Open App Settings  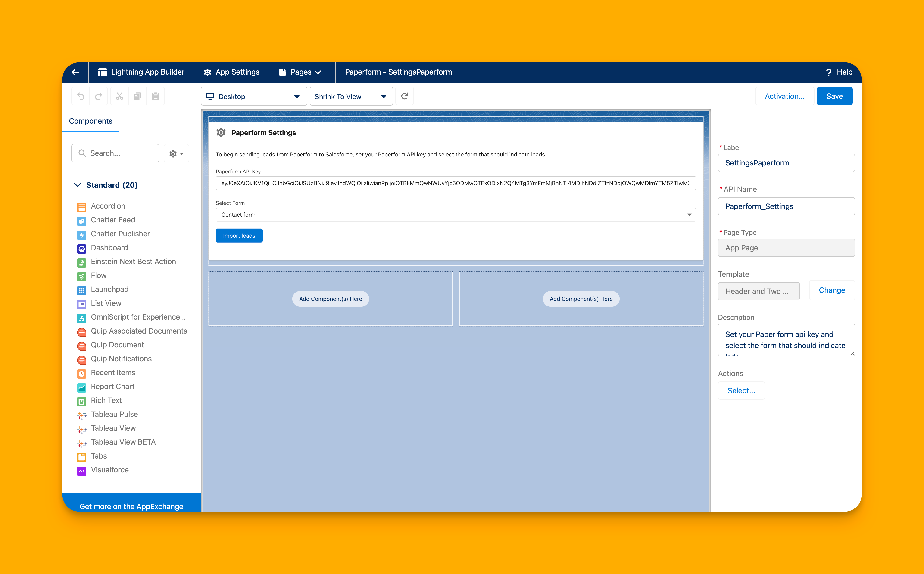[231, 72]
